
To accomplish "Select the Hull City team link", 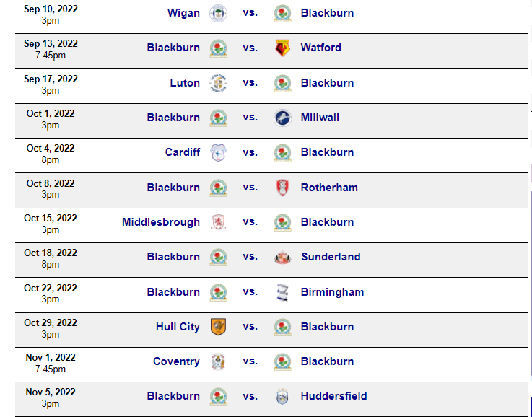I will pyautogui.click(x=178, y=327).
